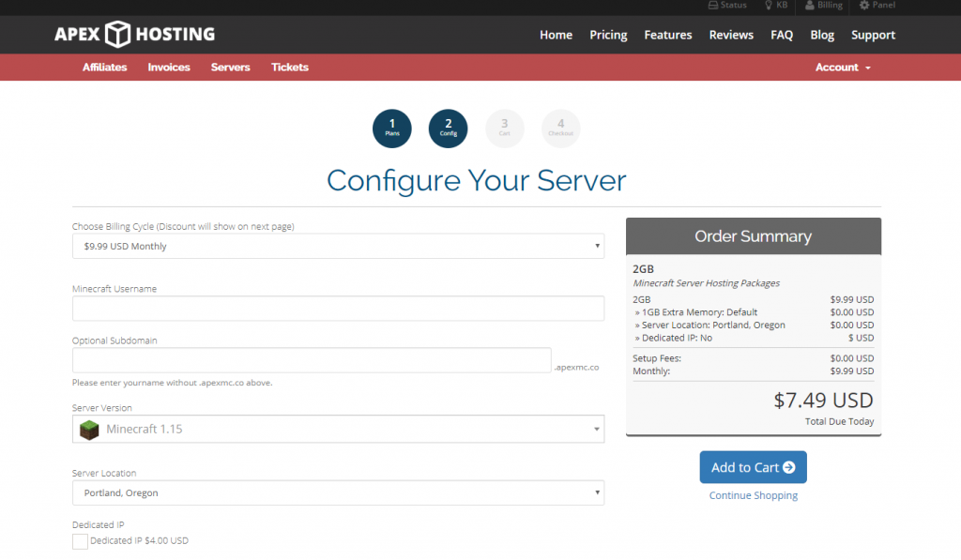Open the Server Location dropdown
This screenshot has height=560, width=961.
coord(338,492)
